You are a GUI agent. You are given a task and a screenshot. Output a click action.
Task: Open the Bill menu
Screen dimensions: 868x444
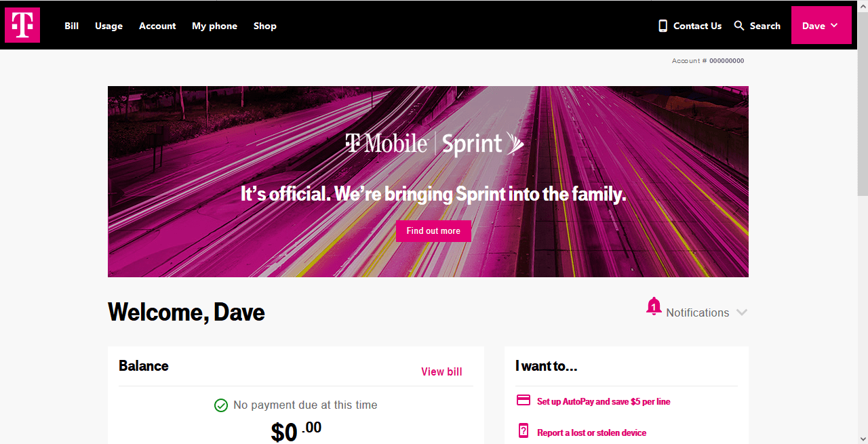tap(72, 26)
